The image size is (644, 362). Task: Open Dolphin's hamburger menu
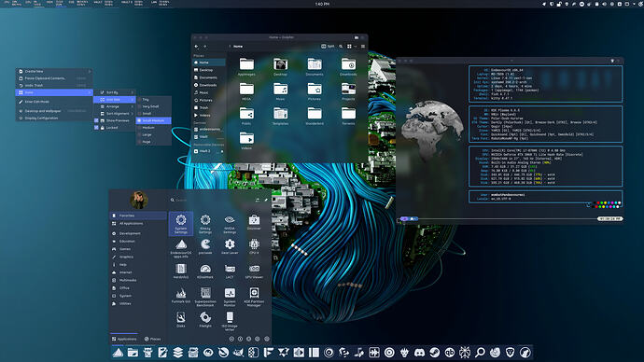363,47
